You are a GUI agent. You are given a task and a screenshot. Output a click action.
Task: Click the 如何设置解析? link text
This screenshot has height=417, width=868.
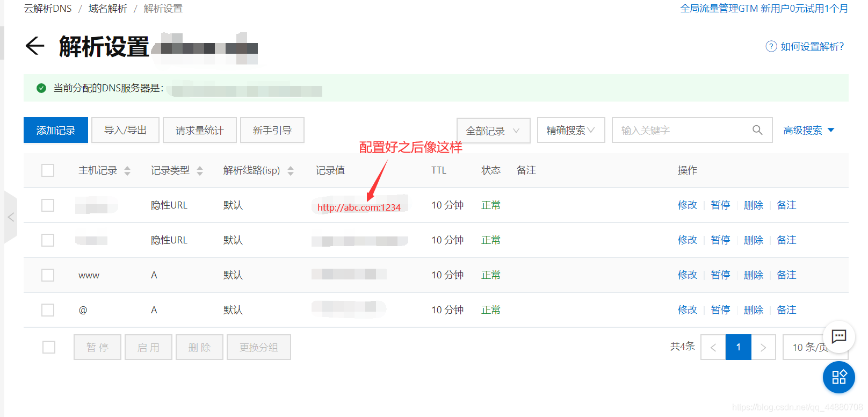(x=812, y=47)
